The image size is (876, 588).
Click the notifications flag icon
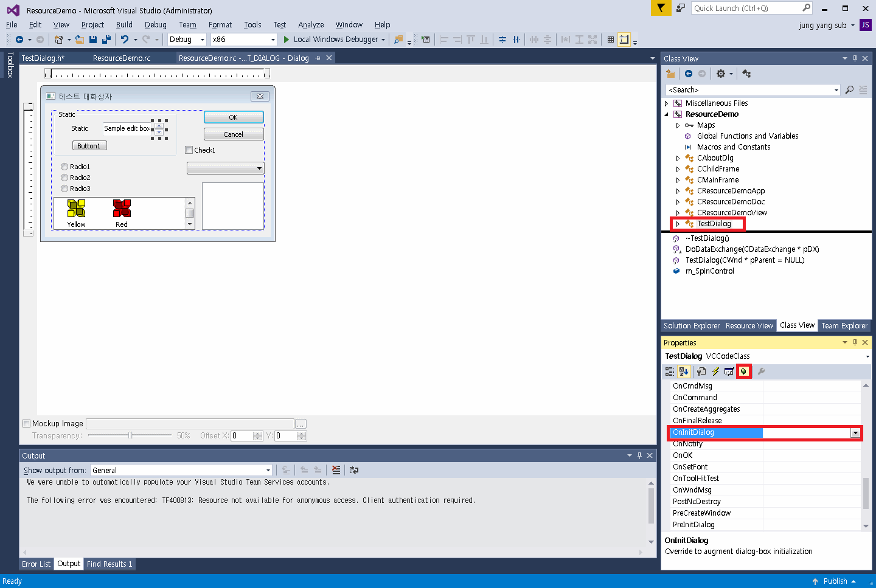tap(661, 8)
